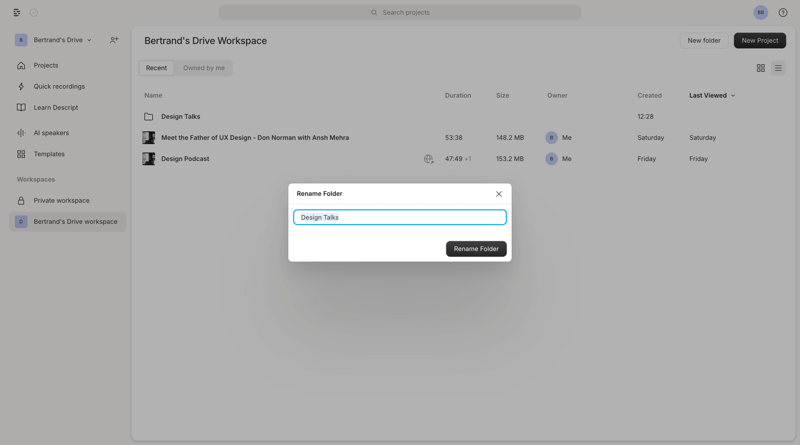Screen dimensions: 800x445
Task: Click the Design Talks folder icon
Action: point(148,116)
